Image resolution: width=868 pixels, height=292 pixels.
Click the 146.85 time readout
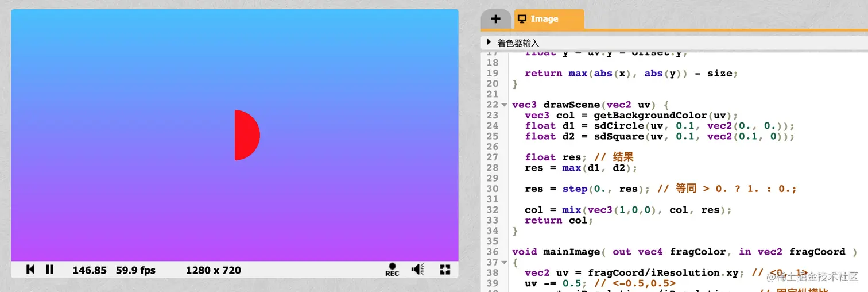point(90,270)
